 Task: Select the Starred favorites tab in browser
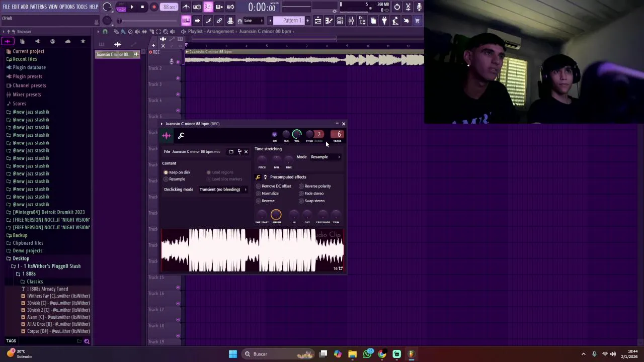click(x=83, y=41)
